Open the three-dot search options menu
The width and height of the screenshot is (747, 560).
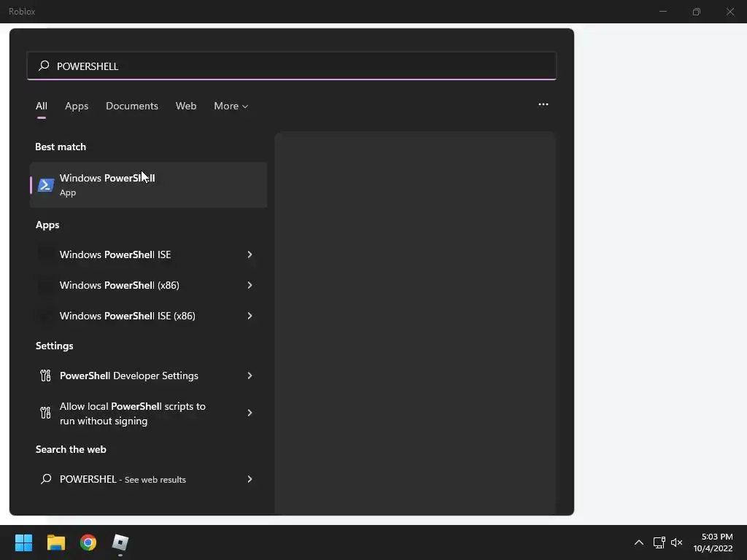pyautogui.click(x=543, y=104)
